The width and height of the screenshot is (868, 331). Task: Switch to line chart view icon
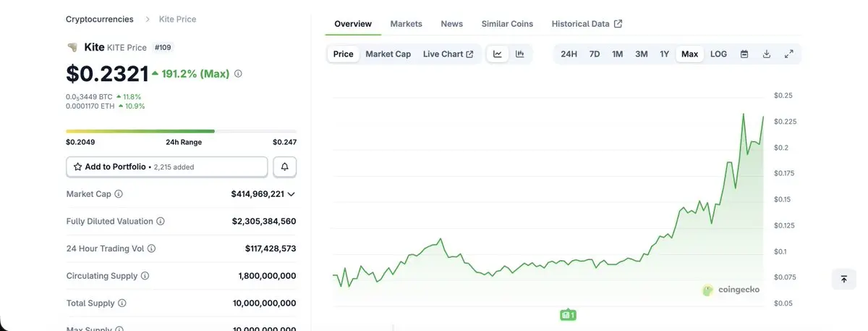tap(498, 54)
